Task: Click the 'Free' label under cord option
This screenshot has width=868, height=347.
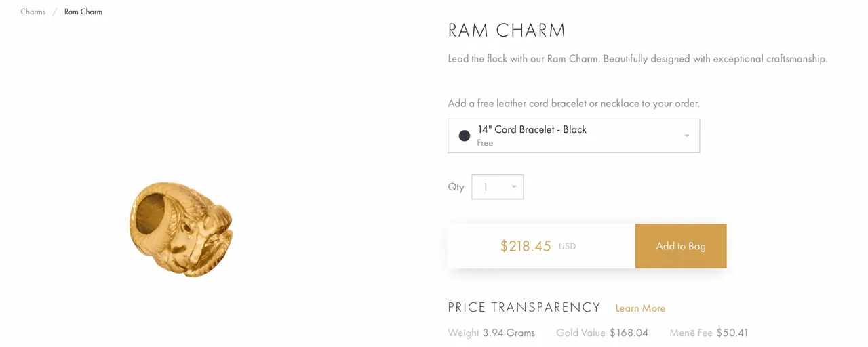Action: point(485,143)
